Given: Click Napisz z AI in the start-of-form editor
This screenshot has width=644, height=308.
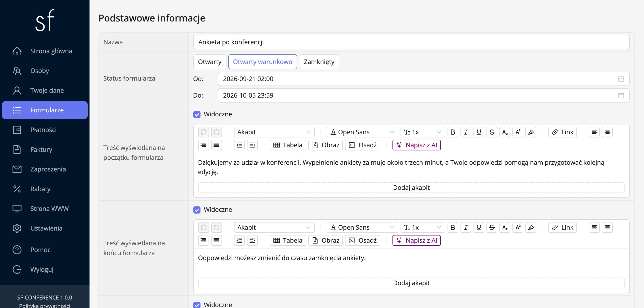Looking at the screenshot, I should click(x=416, y=145).
